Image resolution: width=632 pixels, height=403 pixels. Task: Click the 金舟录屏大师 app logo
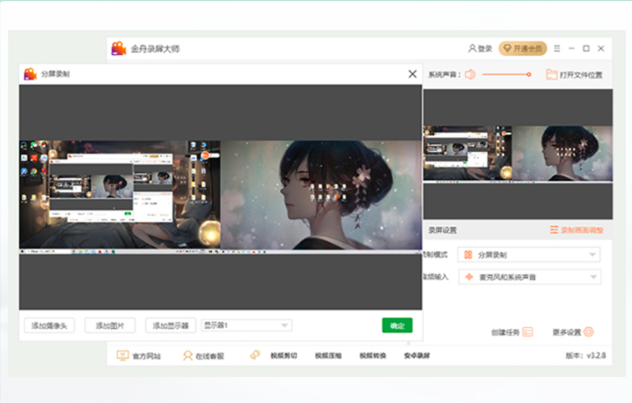tap(118, 48)
